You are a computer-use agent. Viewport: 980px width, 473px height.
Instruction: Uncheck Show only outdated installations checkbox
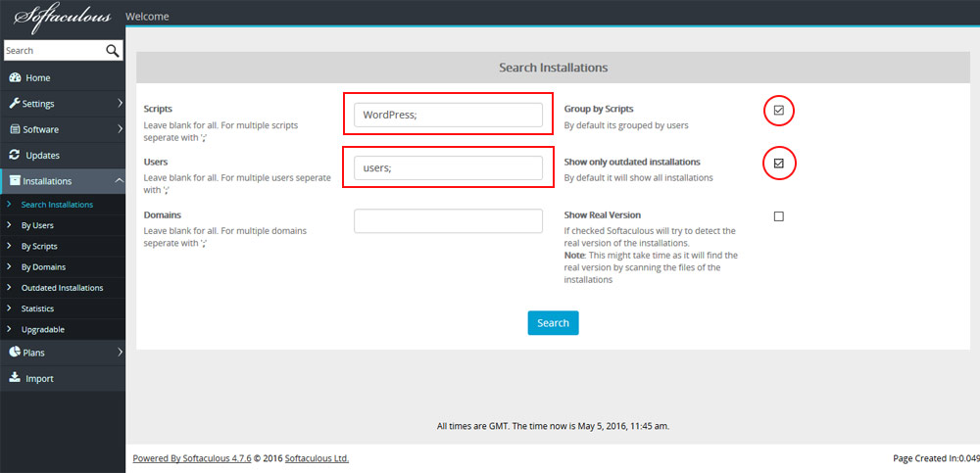[x=778, y=164]
